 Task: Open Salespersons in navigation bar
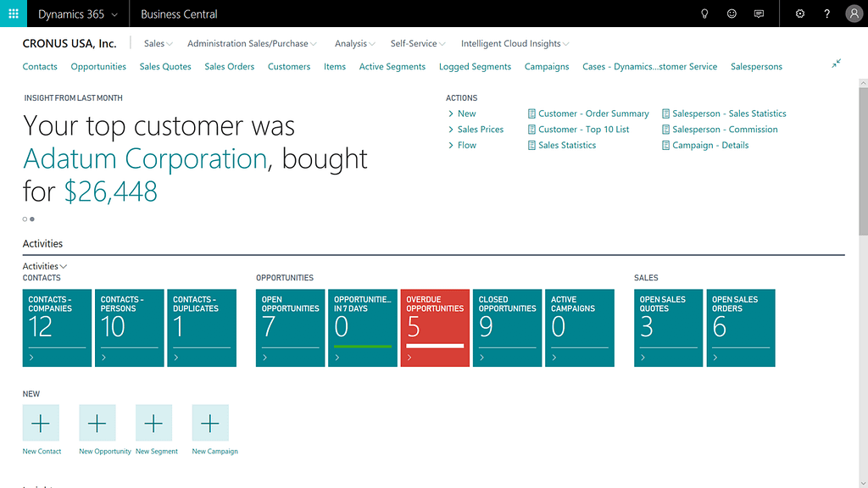click(x=756, y=66)
